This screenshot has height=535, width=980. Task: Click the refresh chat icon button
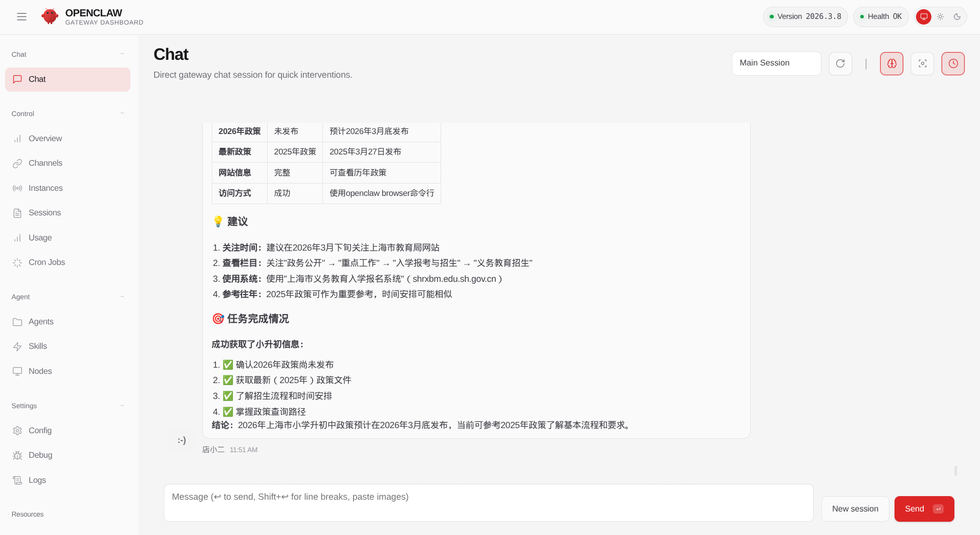[840, 63]
